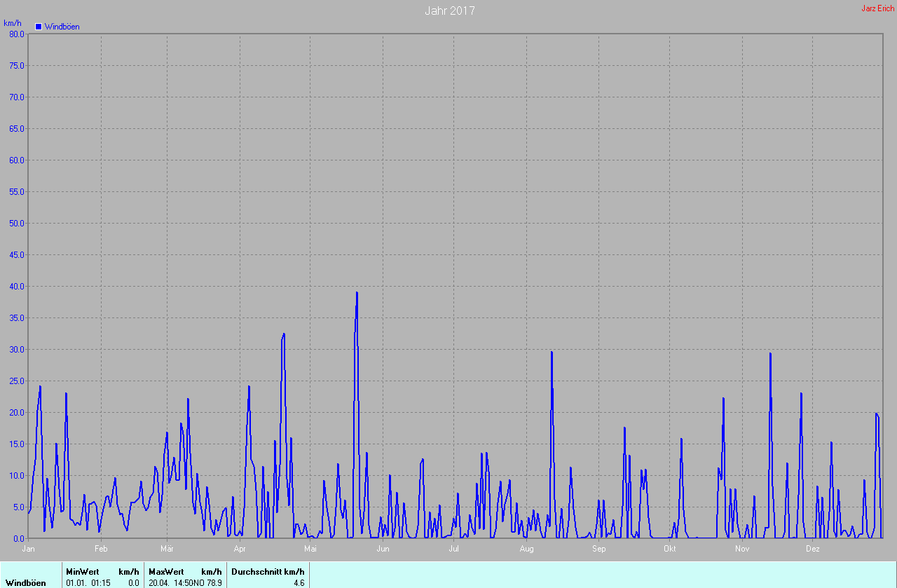Select the Jun month label
The image size is (897, 588).
(383, 549)
